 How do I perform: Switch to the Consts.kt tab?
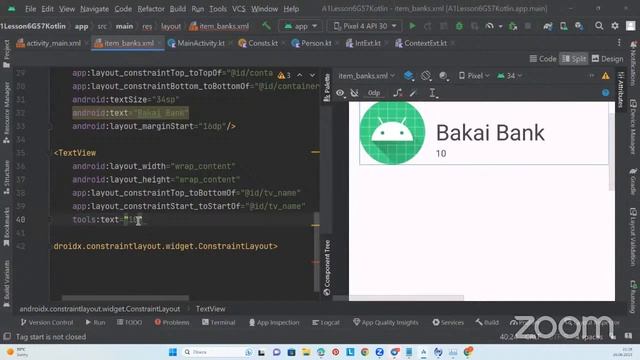[x=258, y=43]
